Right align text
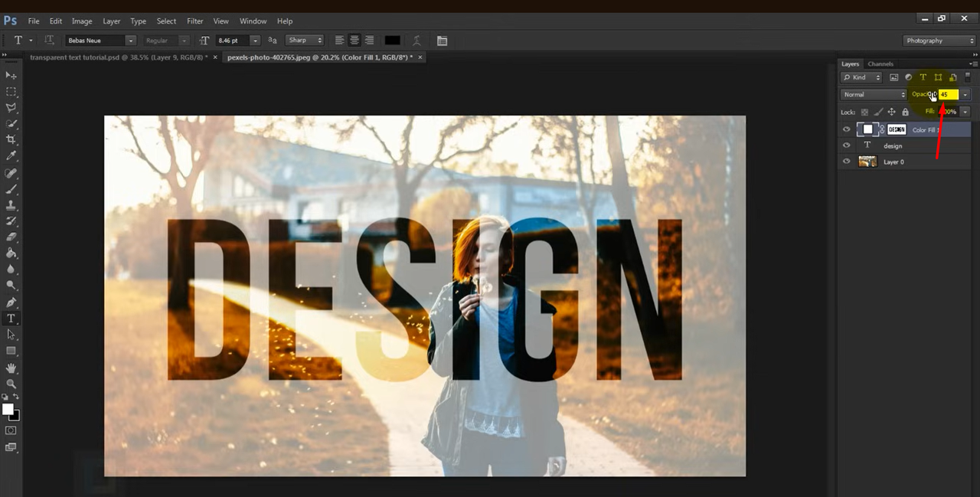This screenshot has height=497, width=980. click(370, 40)
